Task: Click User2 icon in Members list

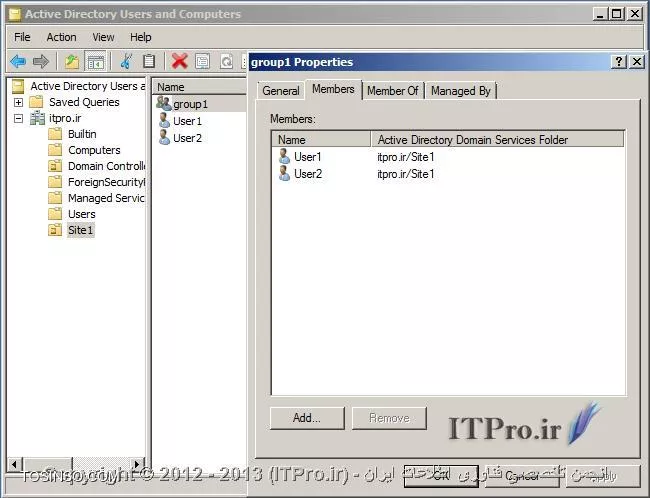Action: [284, 174]
